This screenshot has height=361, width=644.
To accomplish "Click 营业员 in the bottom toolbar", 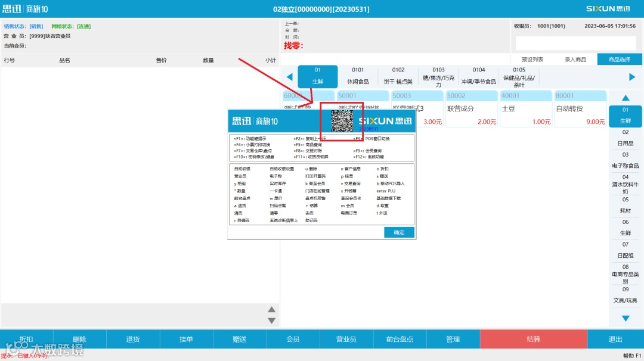I will [346, 340].
